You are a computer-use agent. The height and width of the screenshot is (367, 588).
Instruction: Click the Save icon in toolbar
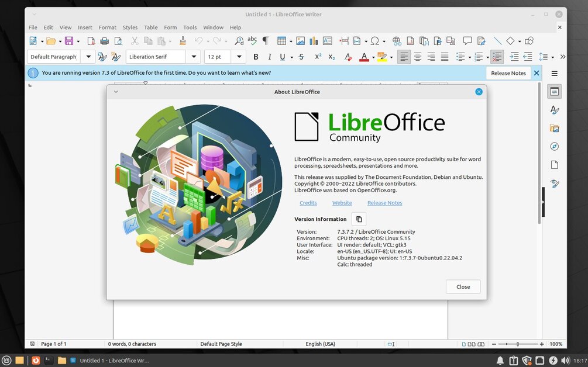coord(69,41)
